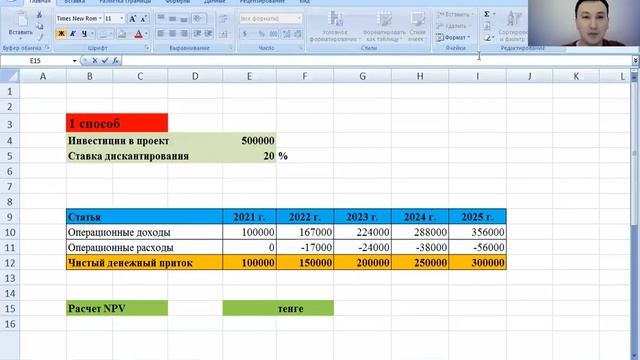This screenshot has width=640, height=360.
Task: Switch to the Формулы tab
Action: click(x=178, y=2)
